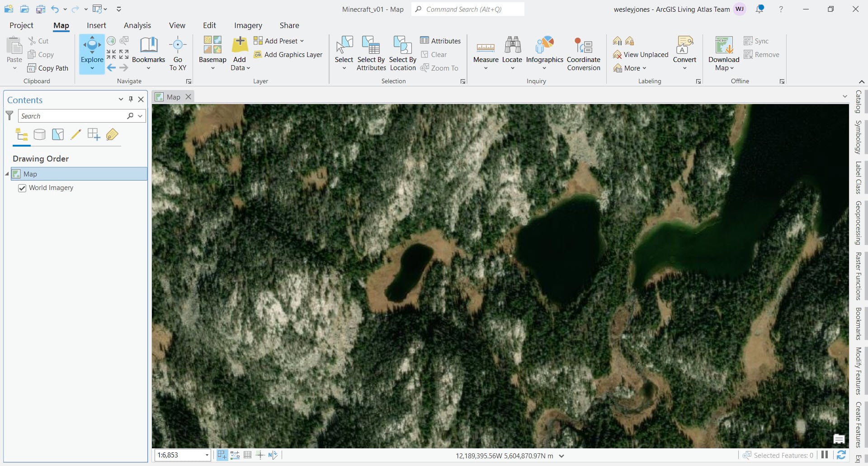Toggle north navigation control
Image resolution: width=868 pixels, height=466 pixels.
coord(273,455)
